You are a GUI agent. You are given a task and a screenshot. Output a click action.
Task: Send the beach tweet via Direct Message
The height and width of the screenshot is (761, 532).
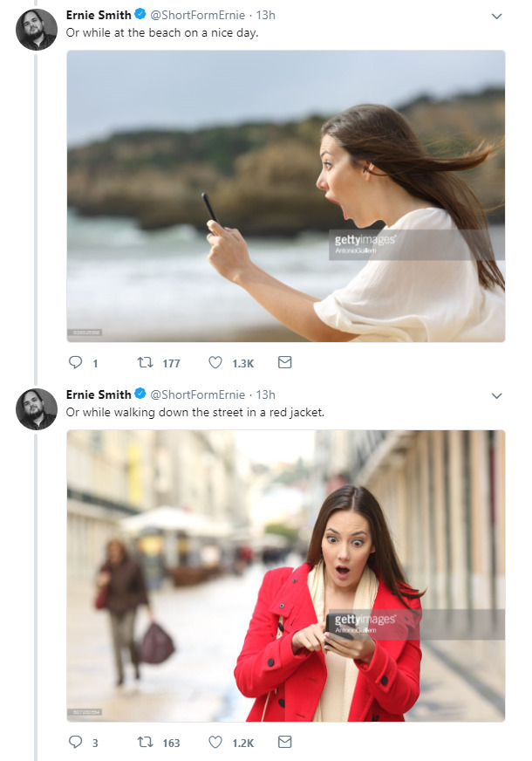click(x=284, y=362)
